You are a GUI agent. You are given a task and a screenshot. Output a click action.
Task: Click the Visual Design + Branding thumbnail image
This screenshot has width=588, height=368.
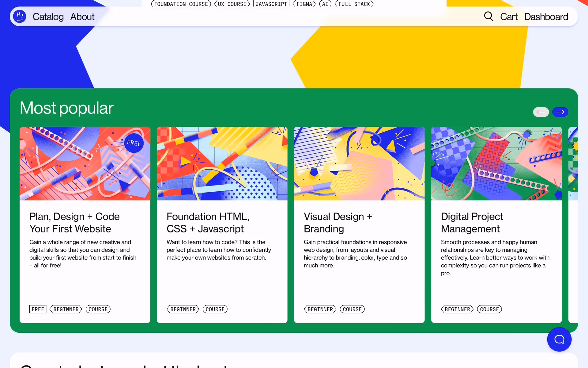359,163
